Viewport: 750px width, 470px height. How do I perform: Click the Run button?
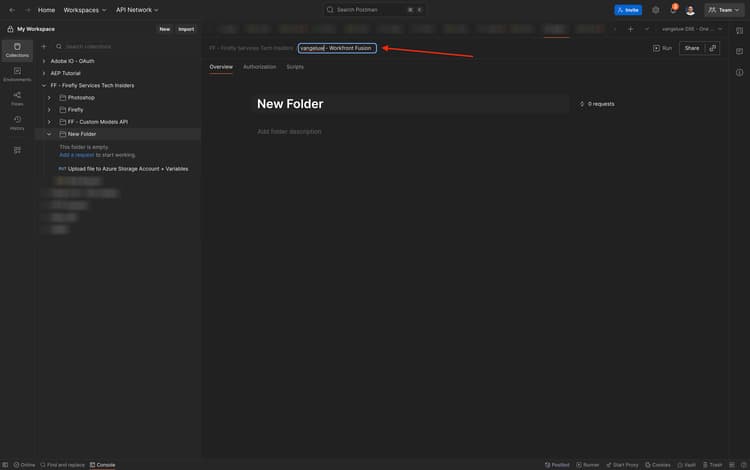click(662, 48)
